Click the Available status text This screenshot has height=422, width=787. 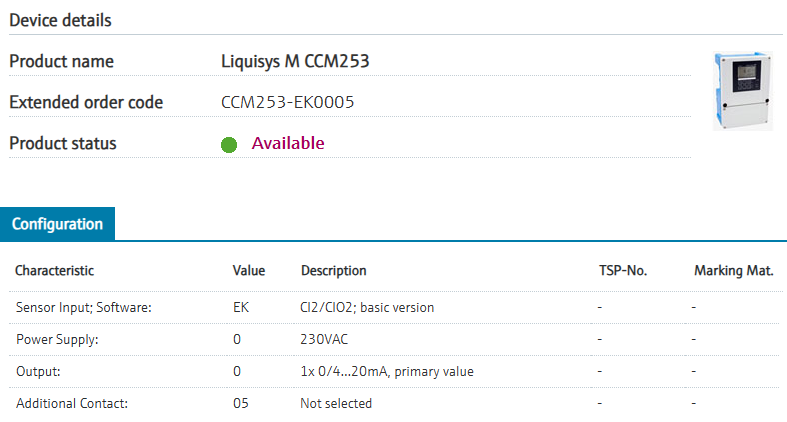click(288, 143)
